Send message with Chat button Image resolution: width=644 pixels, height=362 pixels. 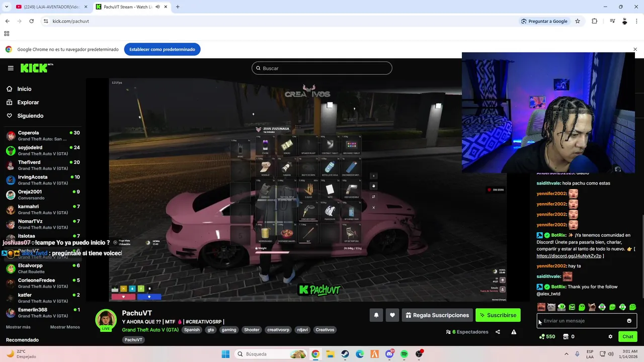point(628,337)
